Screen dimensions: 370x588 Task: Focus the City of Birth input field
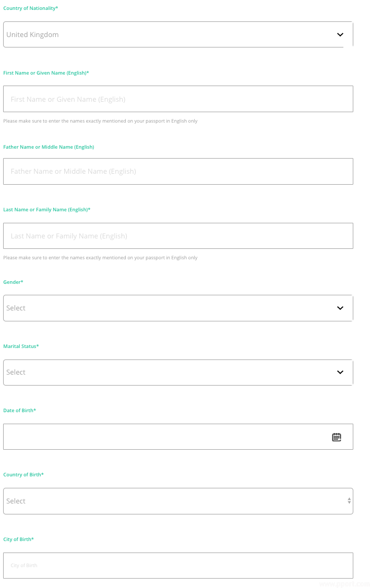tap(178, 566)
